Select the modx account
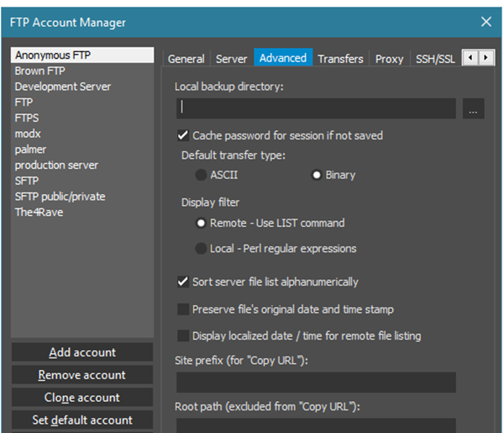The image size is (504, 433). 82,134
